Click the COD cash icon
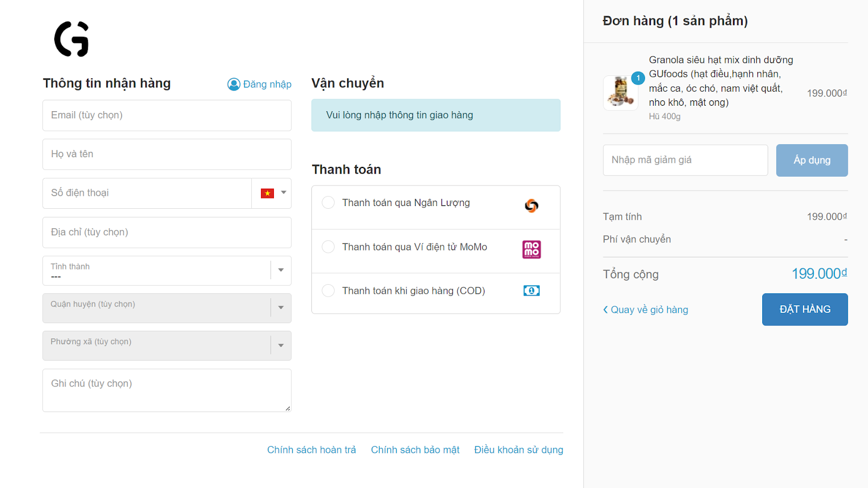This screenshot has height=488, width=868. click(x=532, y=291)
